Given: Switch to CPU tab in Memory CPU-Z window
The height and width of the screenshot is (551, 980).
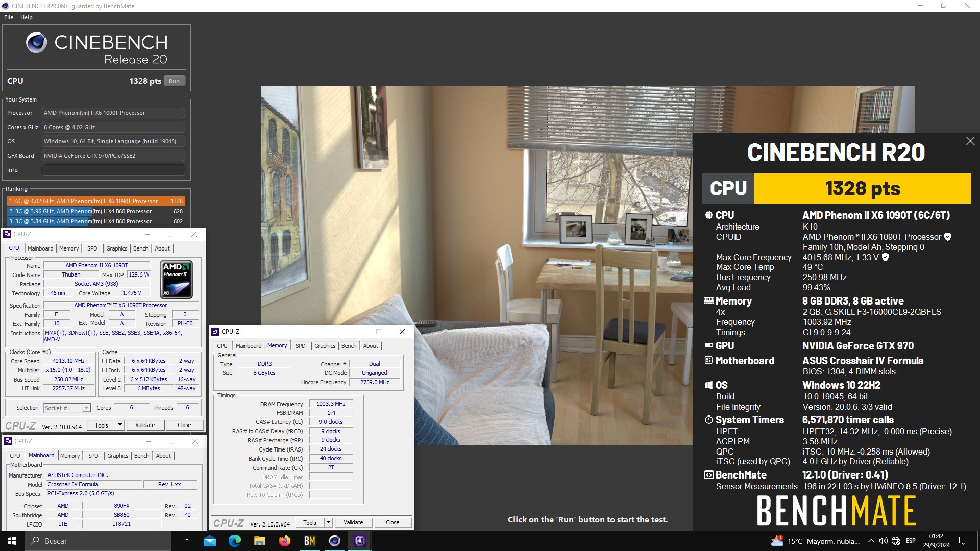Looking at the screenshot, I should click(x=222, y=346).
